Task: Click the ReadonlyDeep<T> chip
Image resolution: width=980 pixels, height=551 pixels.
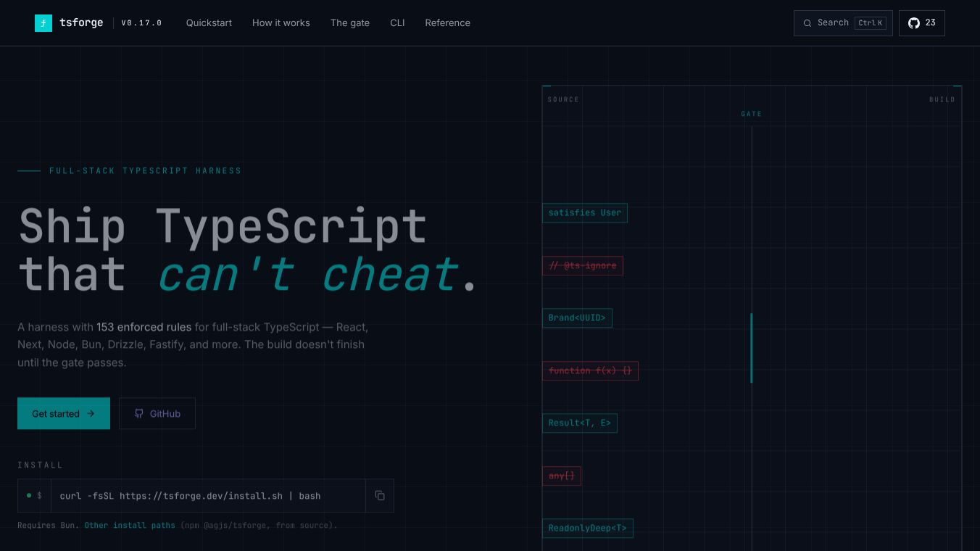Action: [588, 529]
